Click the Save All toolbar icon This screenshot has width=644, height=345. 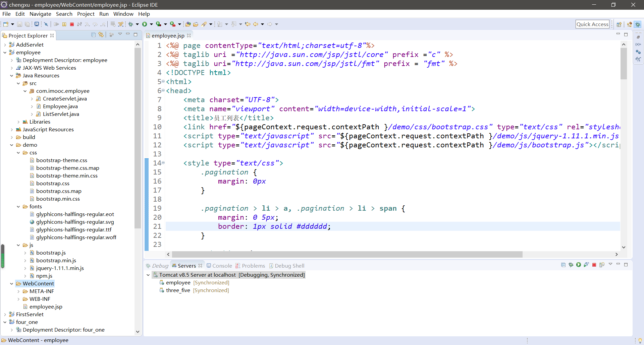pos(28,24)
